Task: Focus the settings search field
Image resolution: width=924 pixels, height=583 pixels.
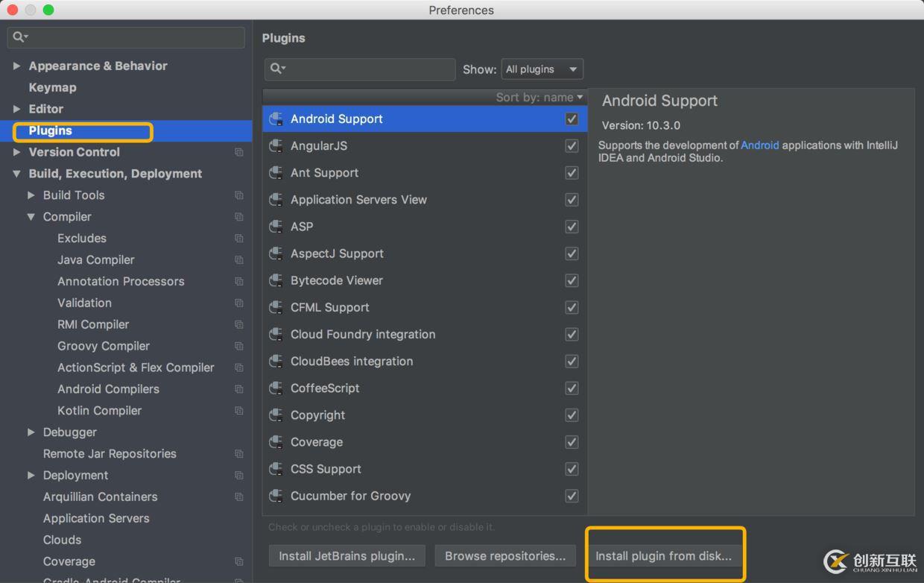Action: pos(126,37)
